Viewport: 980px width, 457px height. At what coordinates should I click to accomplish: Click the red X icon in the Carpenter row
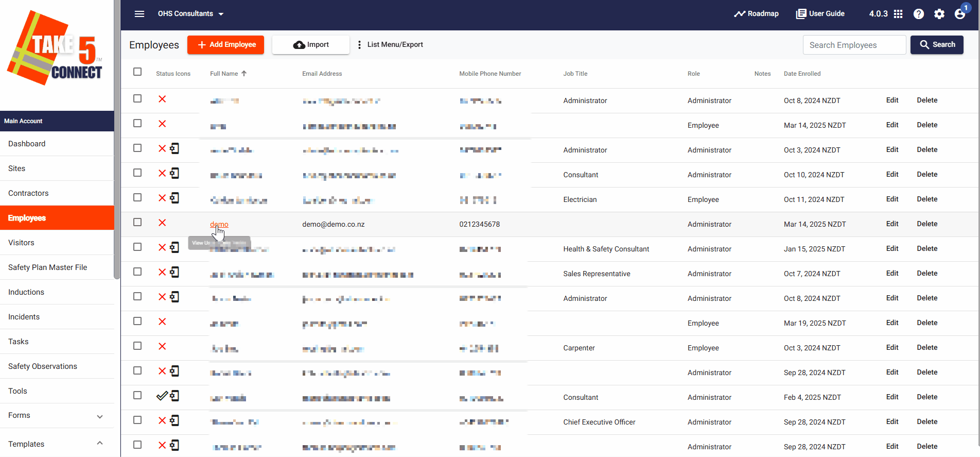point(162,346)
